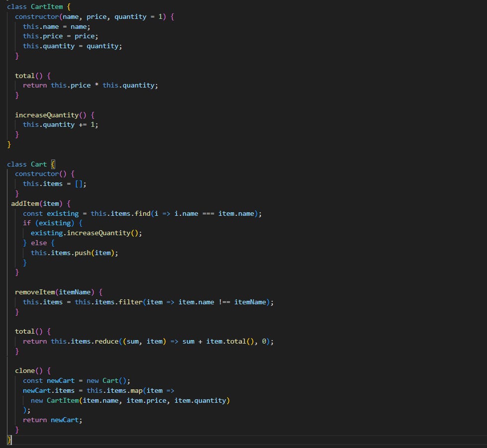Click 'new CartItem(' in the clone method
Image resolution: width=487 pixels, height=448 pixels.
click(x=56, y=400)
